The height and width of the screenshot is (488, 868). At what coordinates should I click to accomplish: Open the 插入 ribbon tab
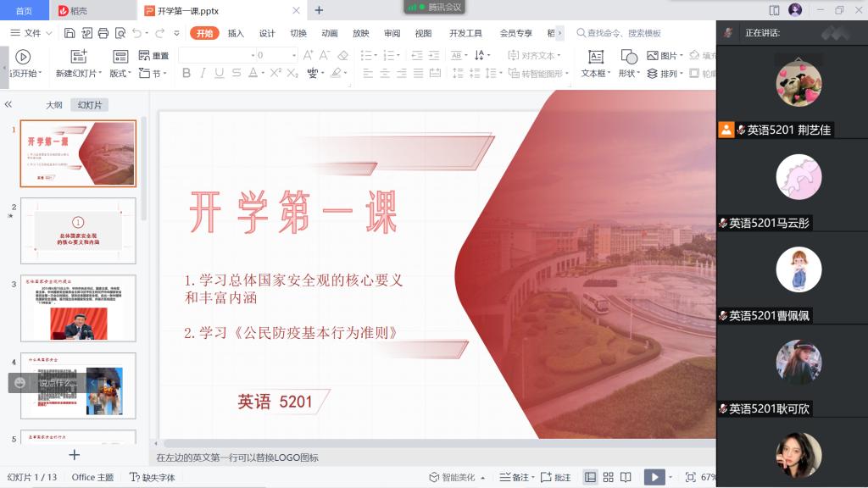pos(236,33)
